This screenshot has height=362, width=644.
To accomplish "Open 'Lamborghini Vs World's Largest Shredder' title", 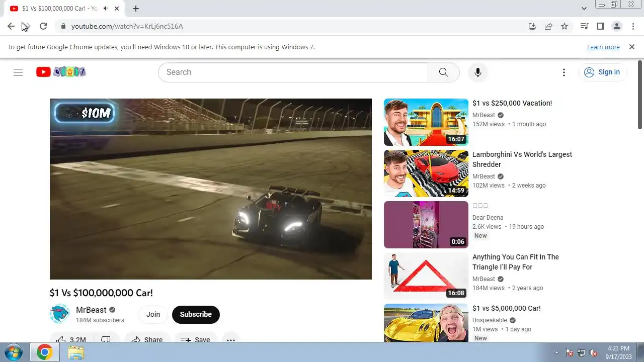I will click(x=522, y=159).
